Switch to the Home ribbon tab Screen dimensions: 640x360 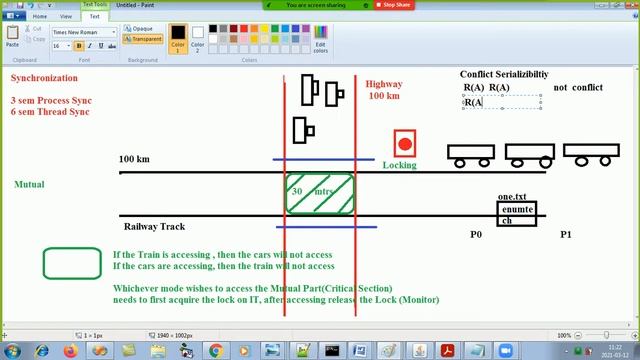coord(40,16)
